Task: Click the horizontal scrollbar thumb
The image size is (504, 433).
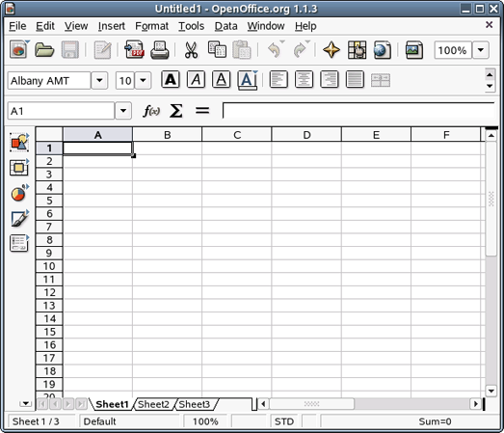Action: point(311,403)
